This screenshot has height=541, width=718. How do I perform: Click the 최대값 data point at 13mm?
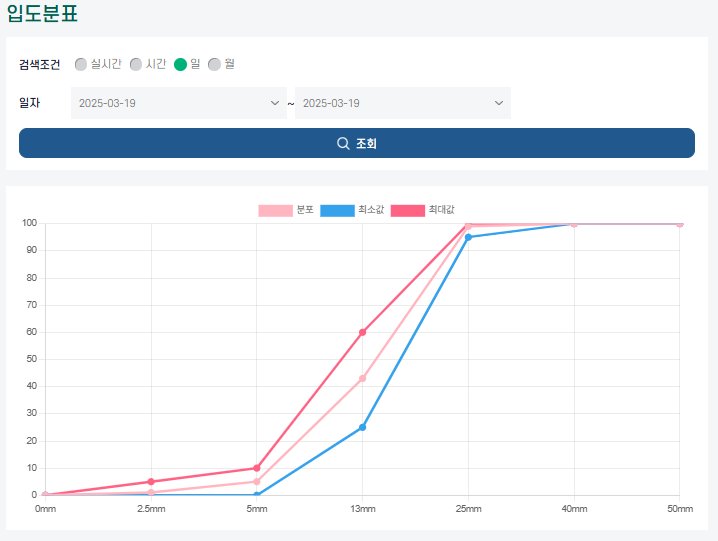tap(363, 332)
